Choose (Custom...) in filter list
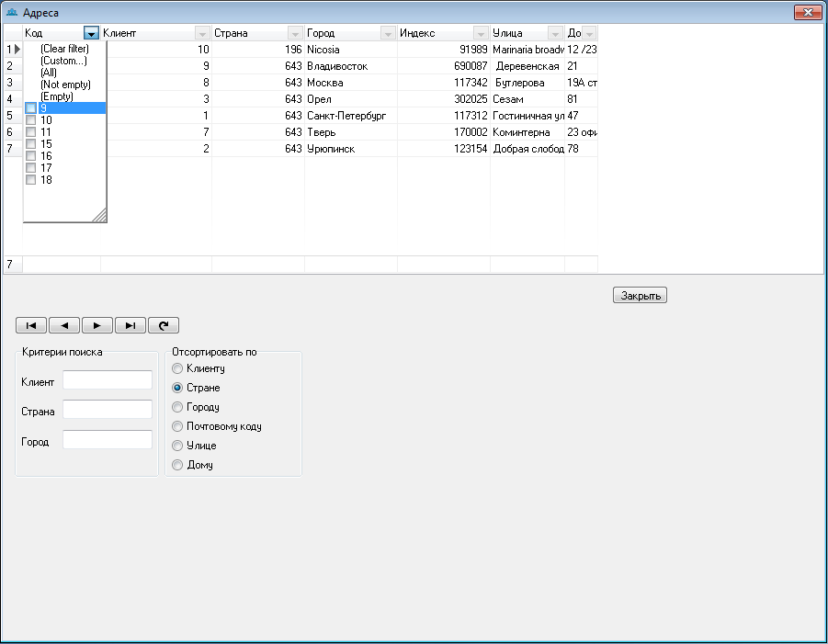The image size is (828, 644). tap(63, 61)
